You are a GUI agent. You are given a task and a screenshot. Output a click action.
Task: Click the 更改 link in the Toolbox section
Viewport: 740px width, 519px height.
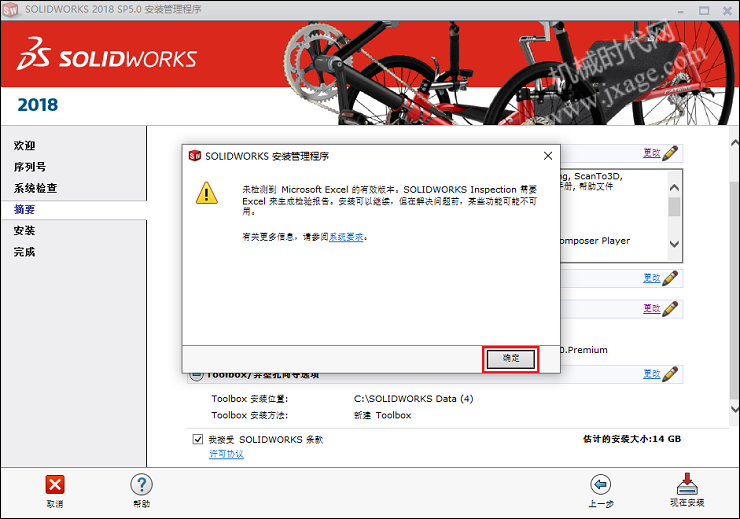coord(652,374)
